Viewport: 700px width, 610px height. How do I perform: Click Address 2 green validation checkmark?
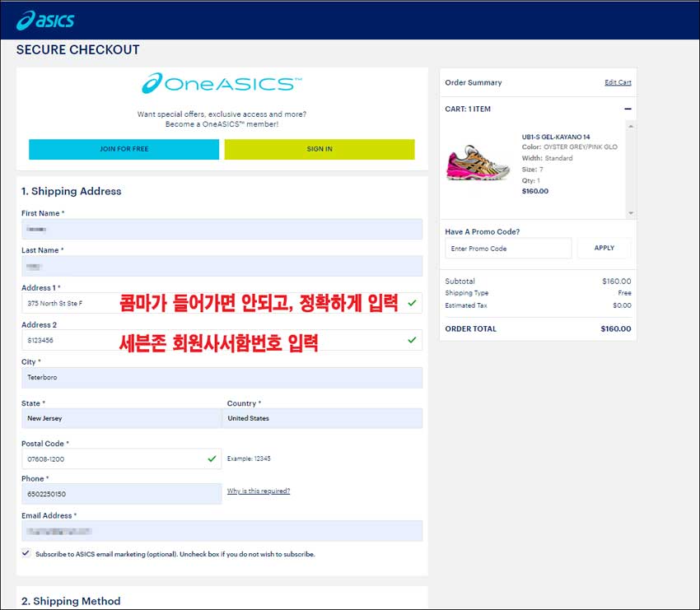click(412, 340)
